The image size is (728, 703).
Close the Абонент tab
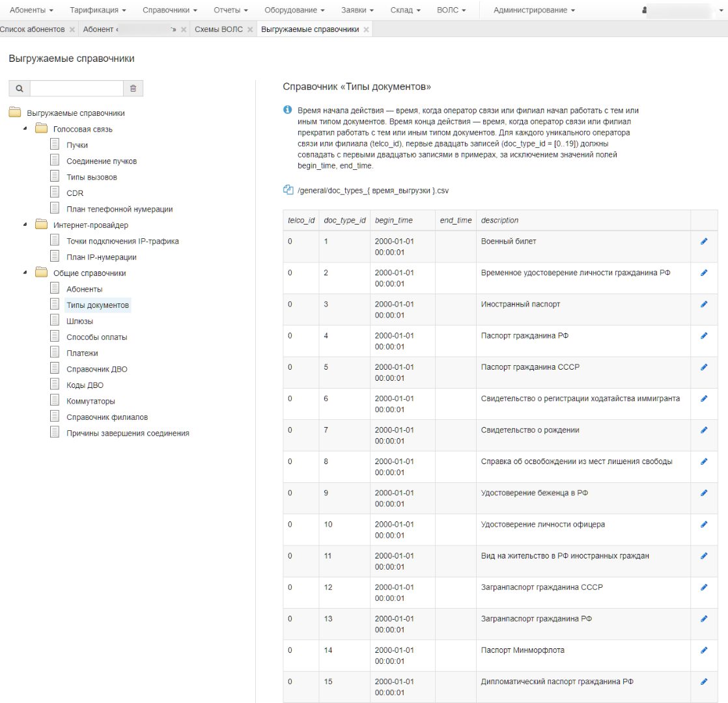pos(184,29)
